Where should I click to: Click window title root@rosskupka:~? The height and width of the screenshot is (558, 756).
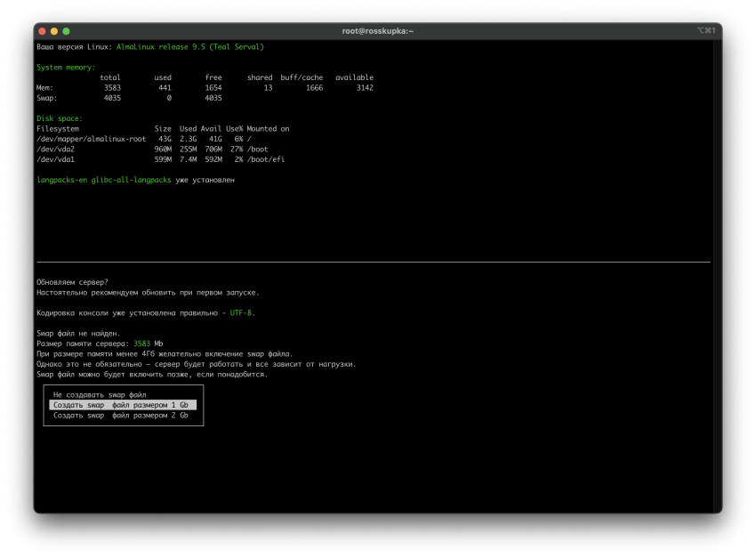(377, 31)
